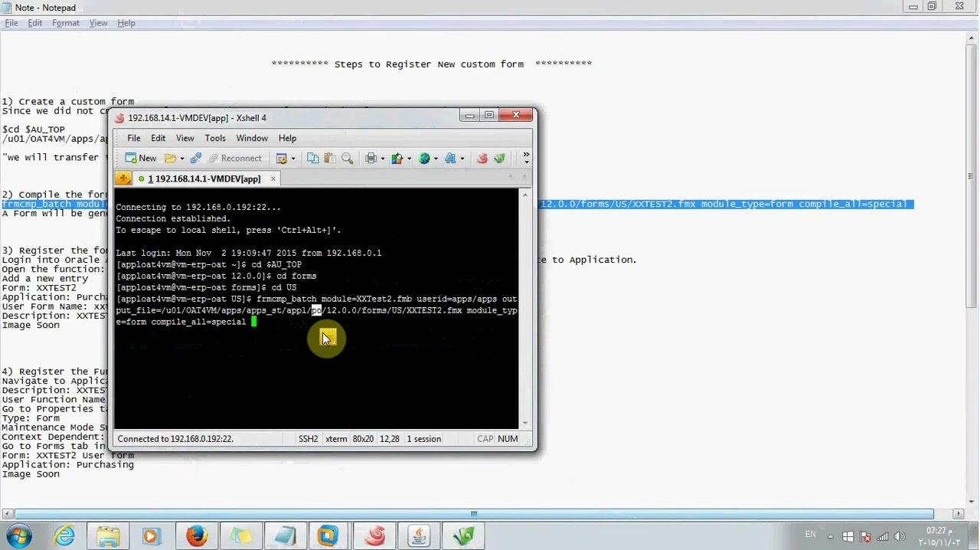Open the Windows Start button
Screen dimensions: 980x550
(x=18, y=535)
